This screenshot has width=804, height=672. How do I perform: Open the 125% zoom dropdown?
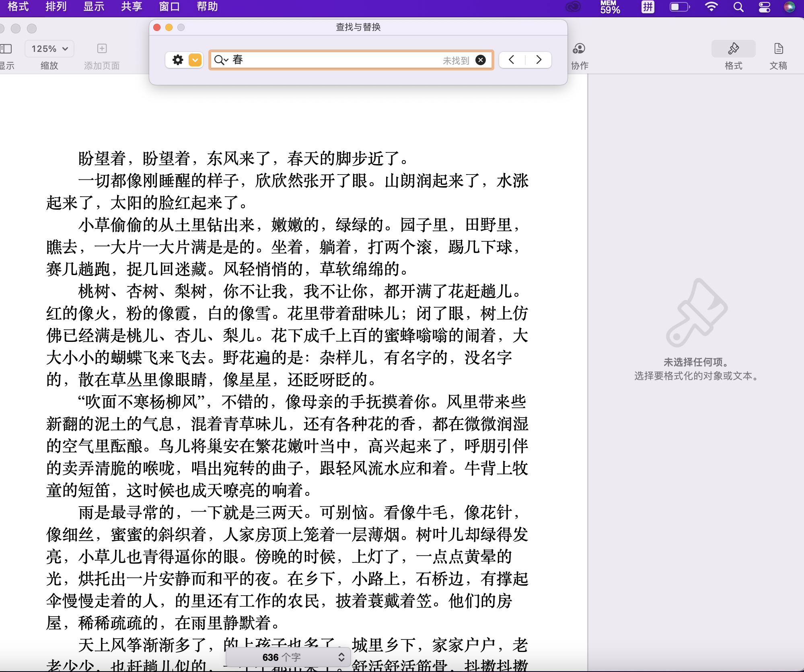coord(49,49)
